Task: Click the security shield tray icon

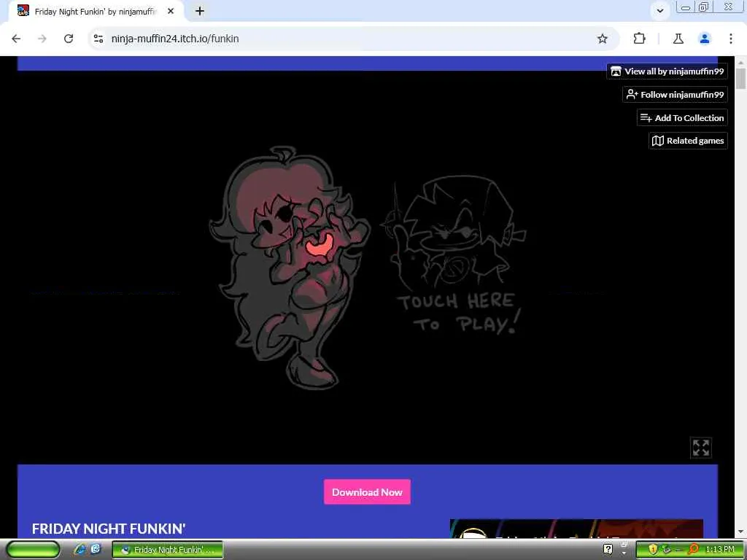Action: coord(653,550)
